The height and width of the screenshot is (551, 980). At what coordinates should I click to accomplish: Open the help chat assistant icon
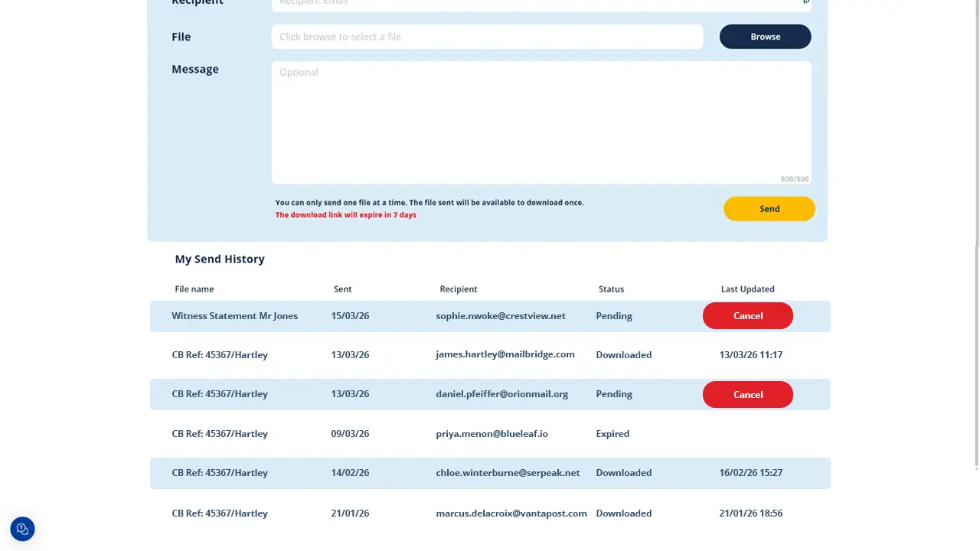(21, 529)
